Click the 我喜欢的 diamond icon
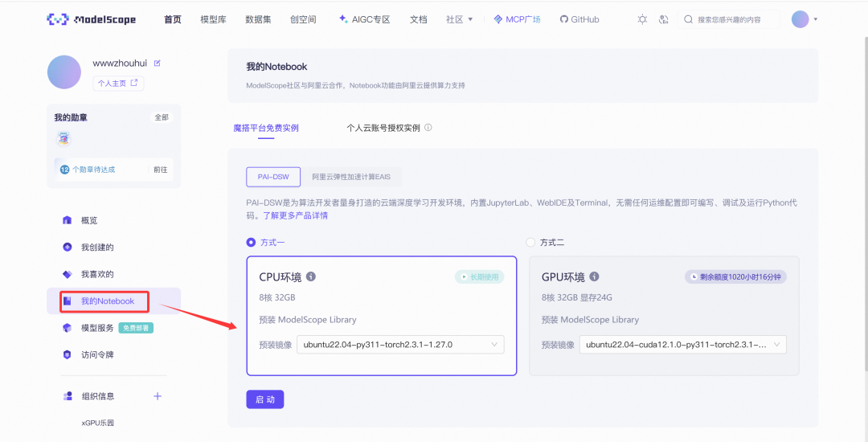Screen dimensions: 868x442 [x=67, y=274]
